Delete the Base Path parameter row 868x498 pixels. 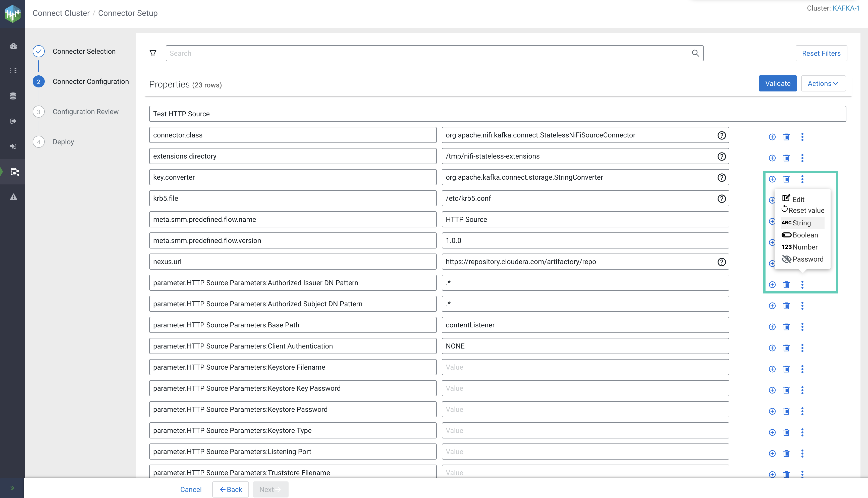point(786,327)
